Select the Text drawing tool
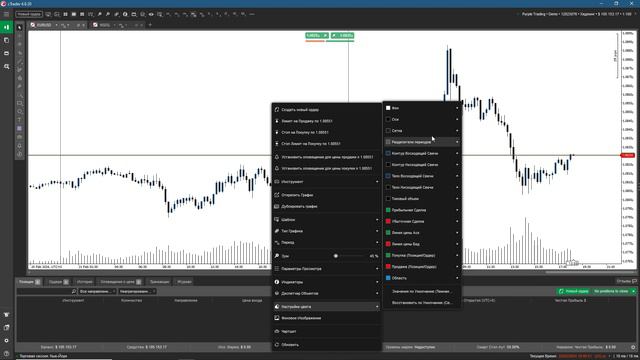640x360 pixels. (20, 120)
